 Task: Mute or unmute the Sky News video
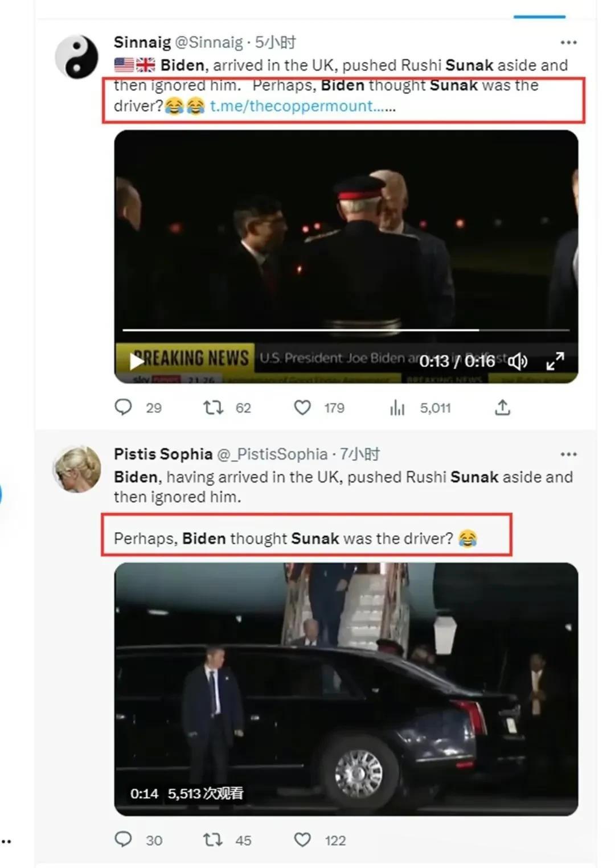pyautogui.click(x=518, y=361)
